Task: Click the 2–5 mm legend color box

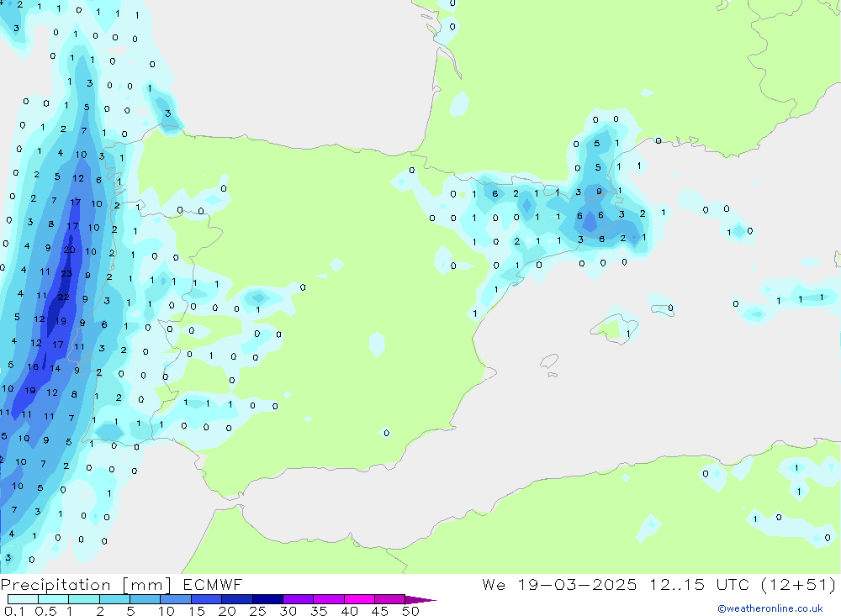Action: click(114, 599)
